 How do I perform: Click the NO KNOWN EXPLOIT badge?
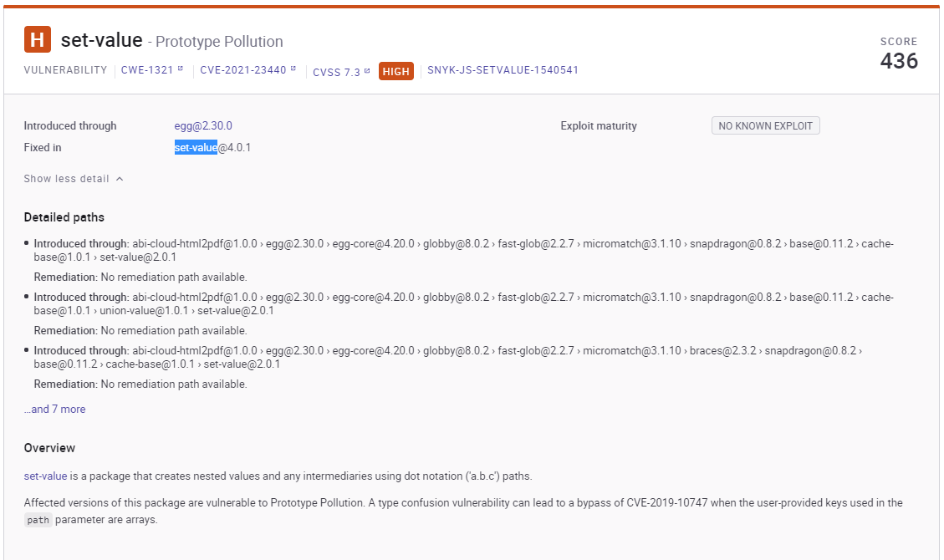tap(765, 125)
